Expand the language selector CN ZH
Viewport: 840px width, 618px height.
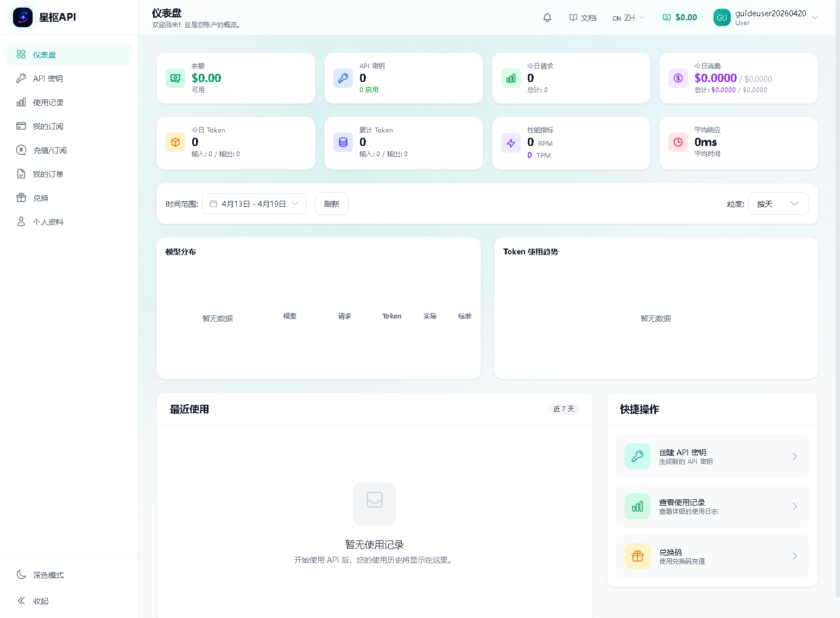tap(628, 17)
